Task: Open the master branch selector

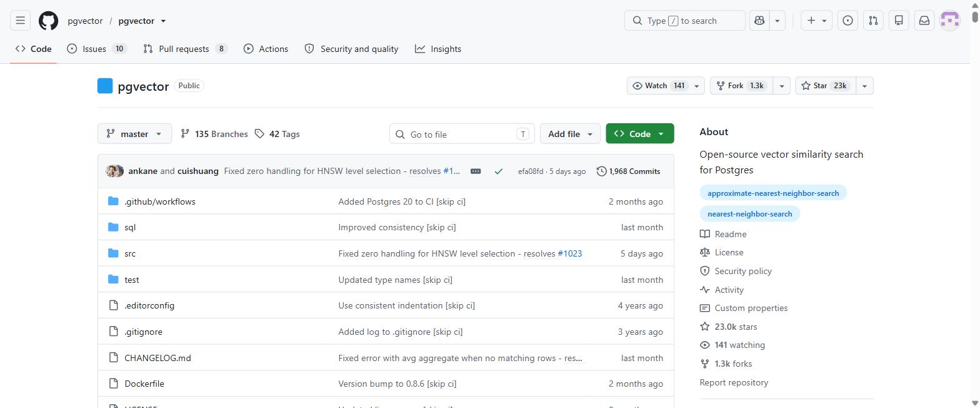Action: tap(134, 134)
